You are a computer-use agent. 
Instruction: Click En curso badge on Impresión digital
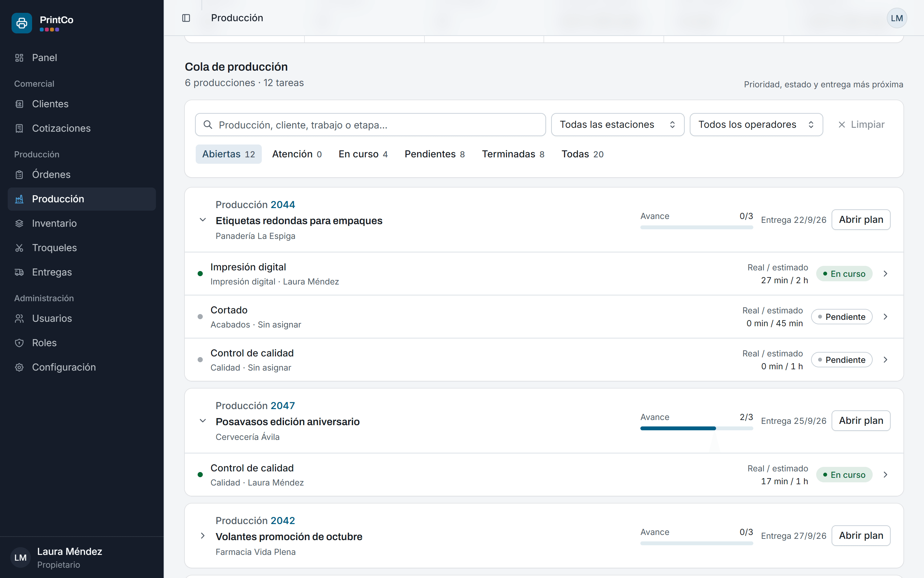coord(844,274)
